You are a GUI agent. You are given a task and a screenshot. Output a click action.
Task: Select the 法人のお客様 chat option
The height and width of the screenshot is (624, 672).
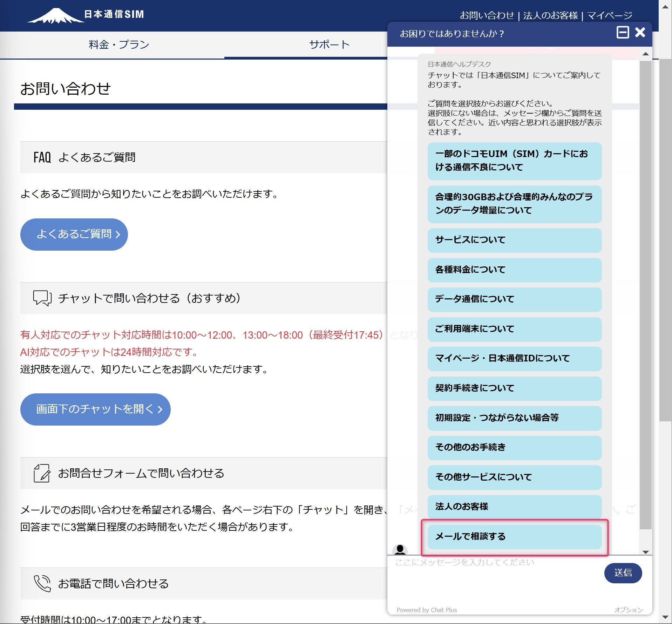pos(515,507)
